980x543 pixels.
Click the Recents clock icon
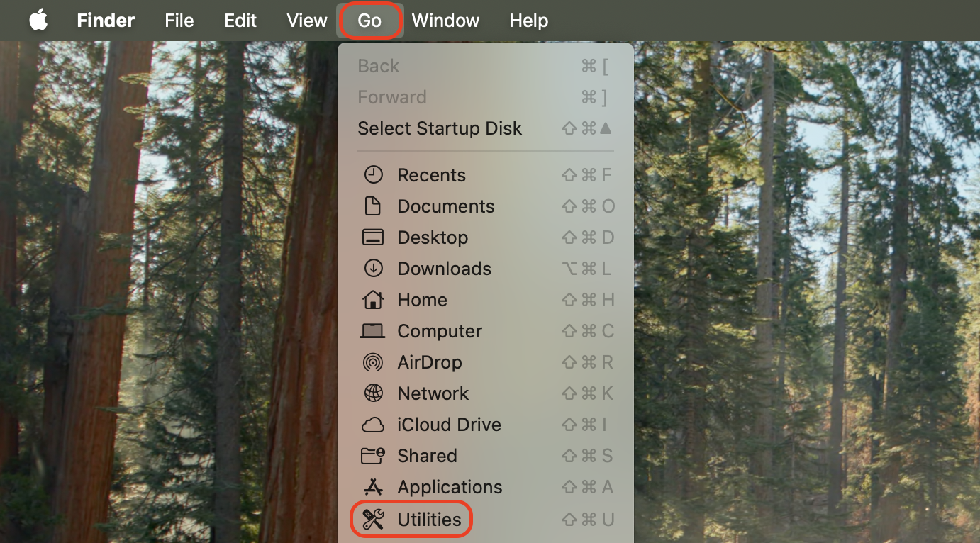[x=372, y=174]
